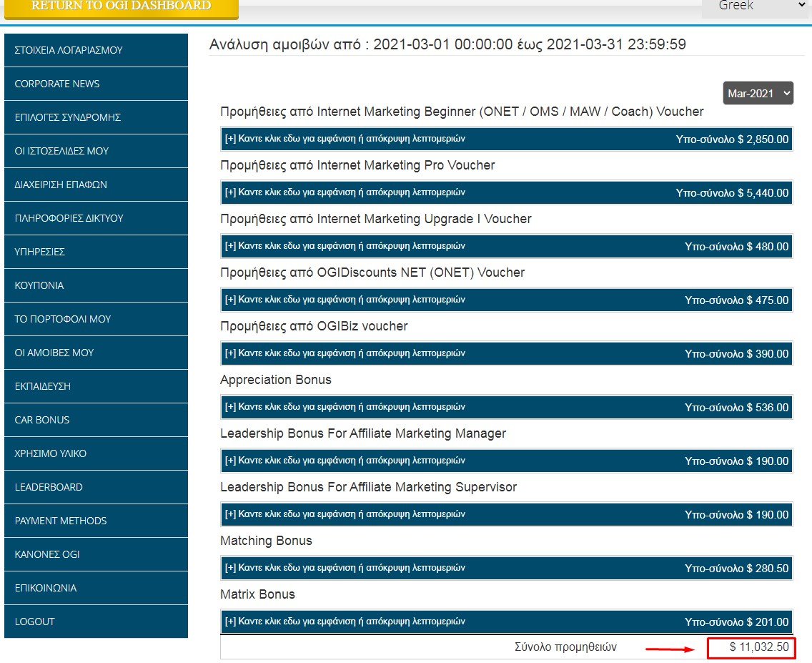Click subtotal $ 475.00 text
The height and width of the screenshot is (663, 812).
(736, 300)
